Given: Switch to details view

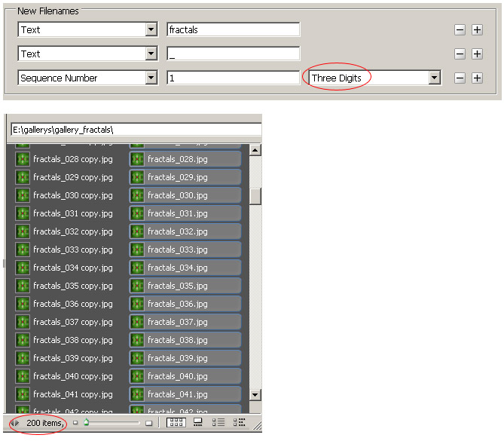Looking at the screenshot, I should (x=218, y=422).
